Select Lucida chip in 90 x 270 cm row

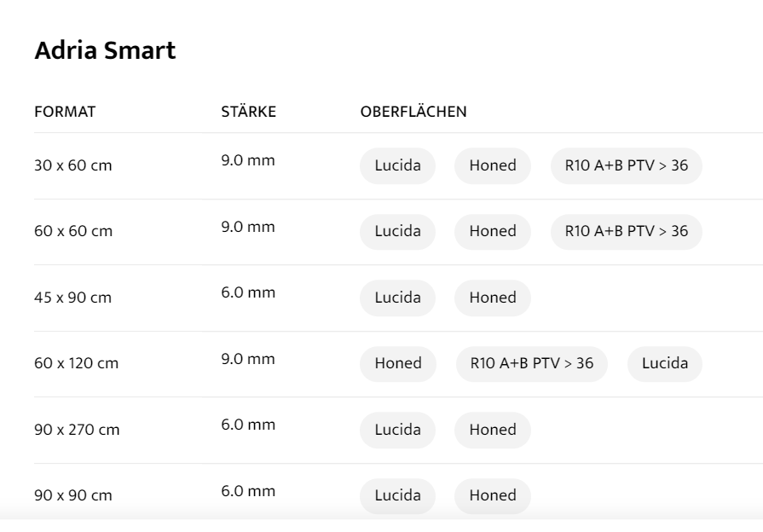pyautogui.click(x=397, y=430)
